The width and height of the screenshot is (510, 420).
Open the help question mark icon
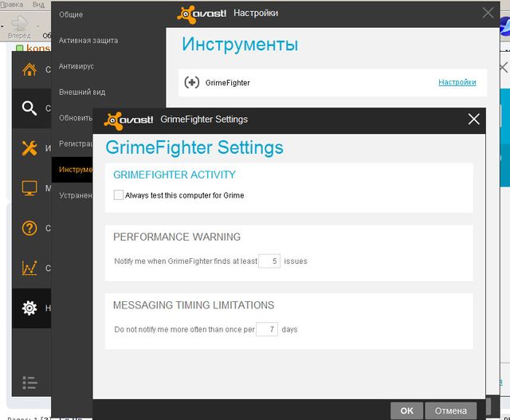click(x=29, y=229)
